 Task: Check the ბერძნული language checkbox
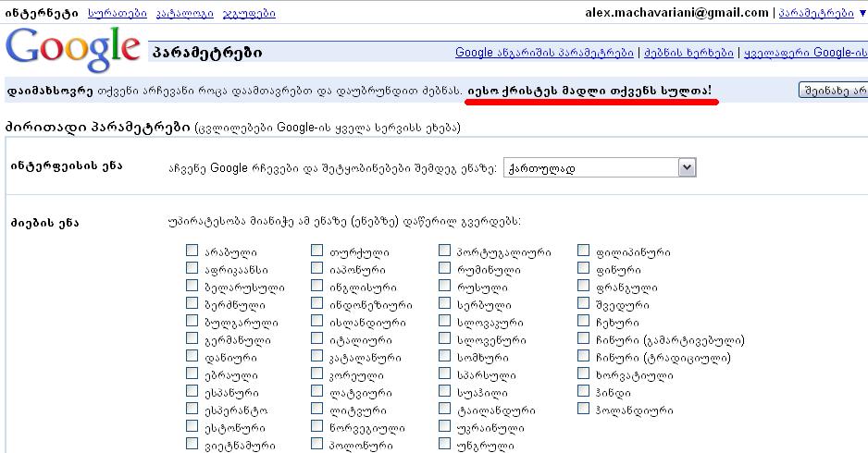tap(192, 303)
